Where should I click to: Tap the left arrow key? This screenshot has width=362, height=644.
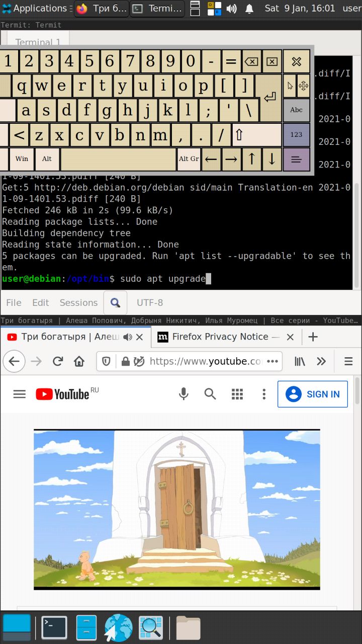[x=211, y=159]
